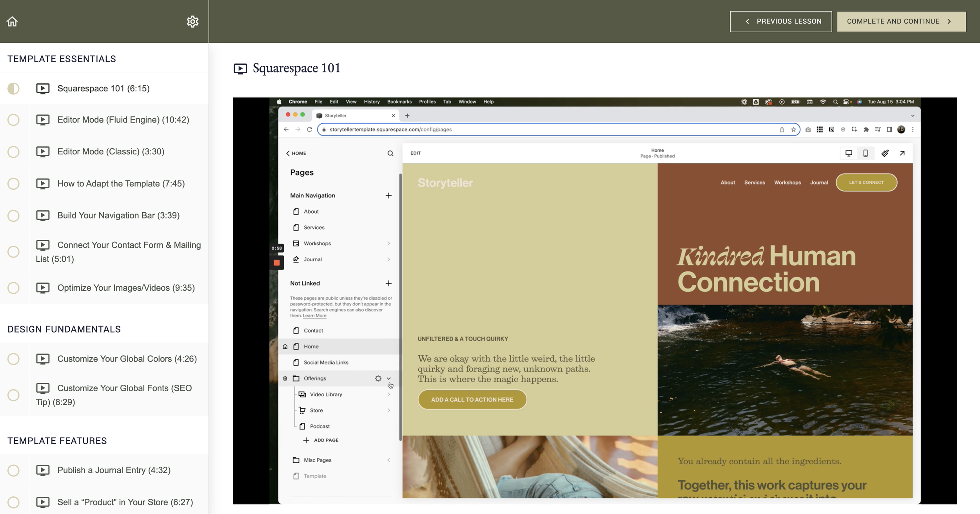Reload the Chrome page

tap(309, 129)
